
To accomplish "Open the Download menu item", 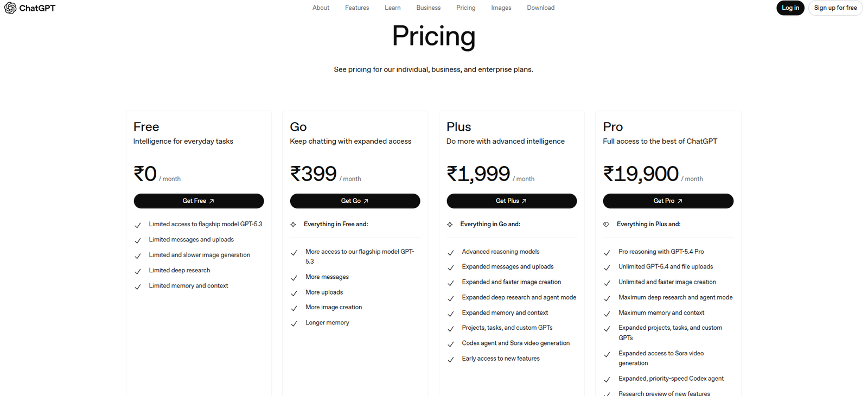I will tap(540, 8).
